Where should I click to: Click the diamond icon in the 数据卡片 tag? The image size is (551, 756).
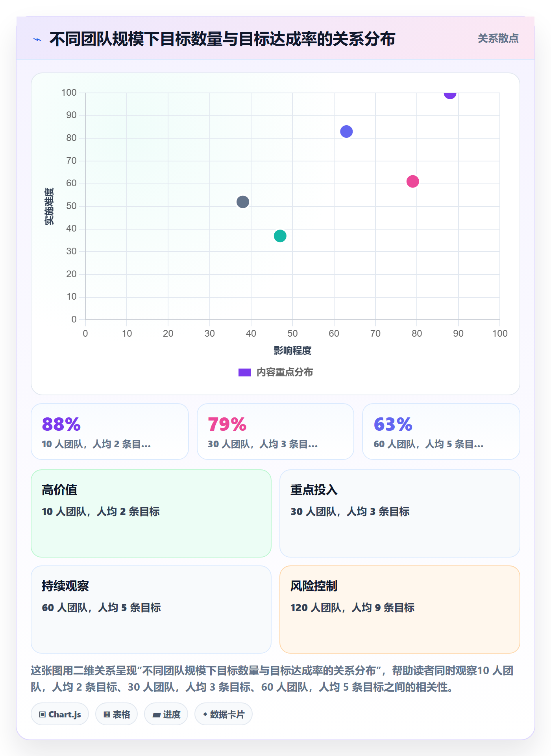point(205,714)
